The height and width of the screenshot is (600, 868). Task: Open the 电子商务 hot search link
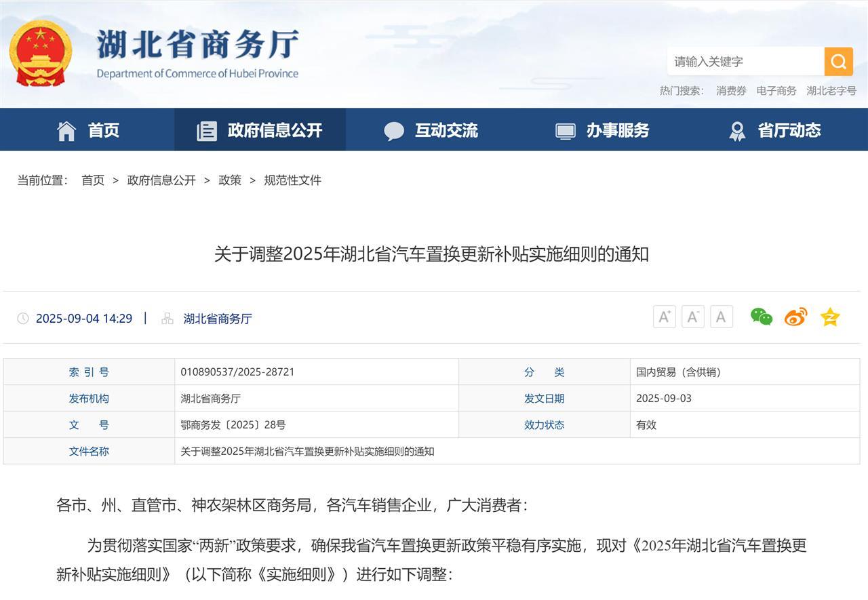point(775,90)
